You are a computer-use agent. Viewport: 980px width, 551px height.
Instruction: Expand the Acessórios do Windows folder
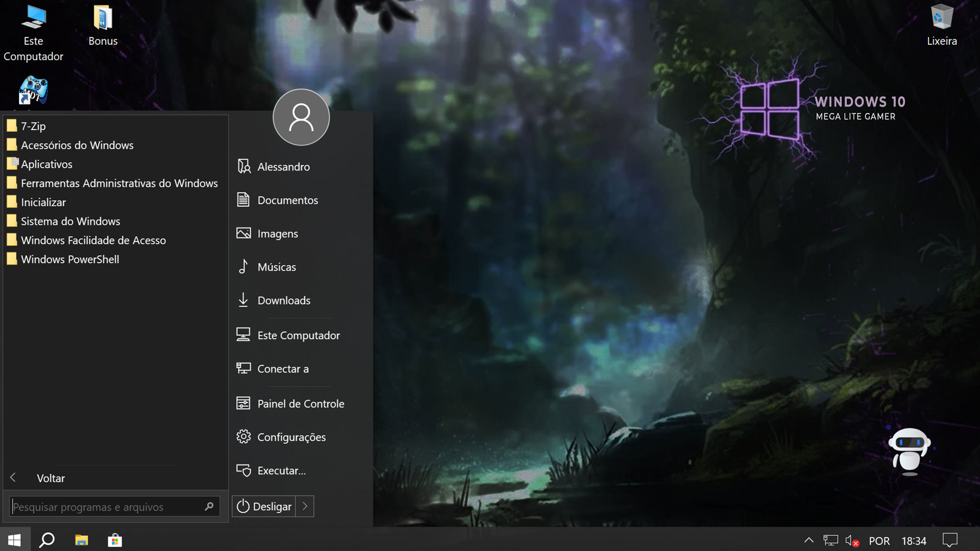(x=77, y=145)
